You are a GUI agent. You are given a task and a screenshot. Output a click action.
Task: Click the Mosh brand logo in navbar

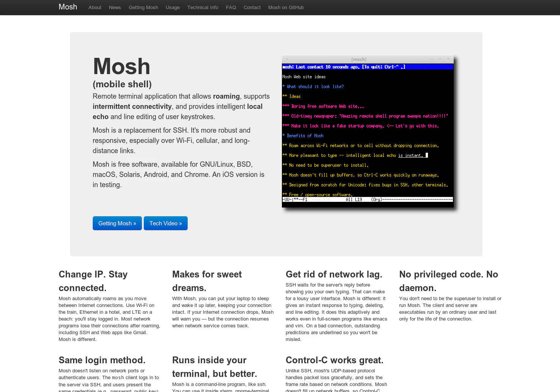coord(68,7)
